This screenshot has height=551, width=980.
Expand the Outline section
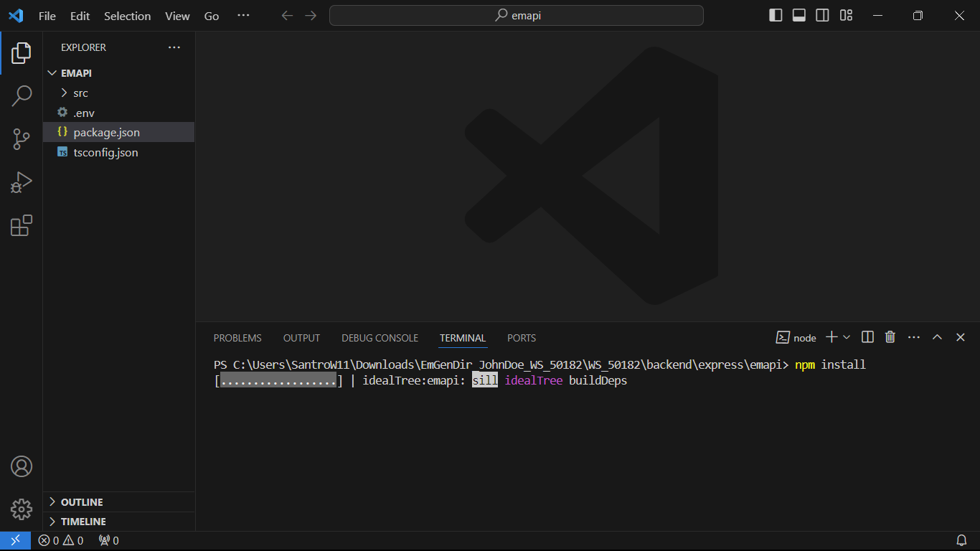[x=118, y=502]
